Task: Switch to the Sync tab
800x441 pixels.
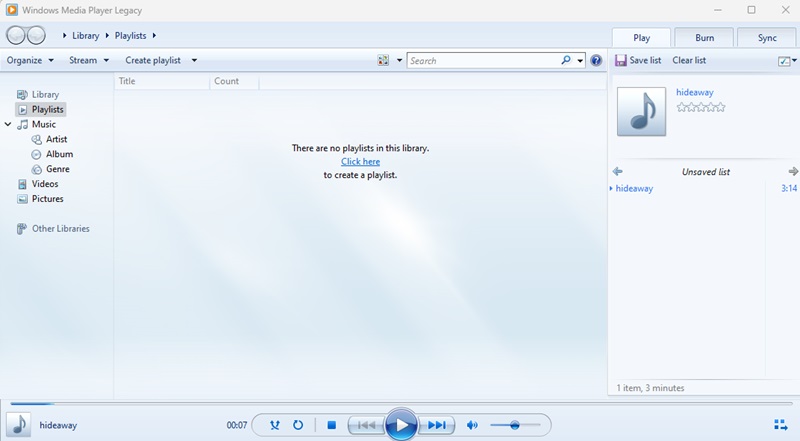Action: tap(767, 38)
